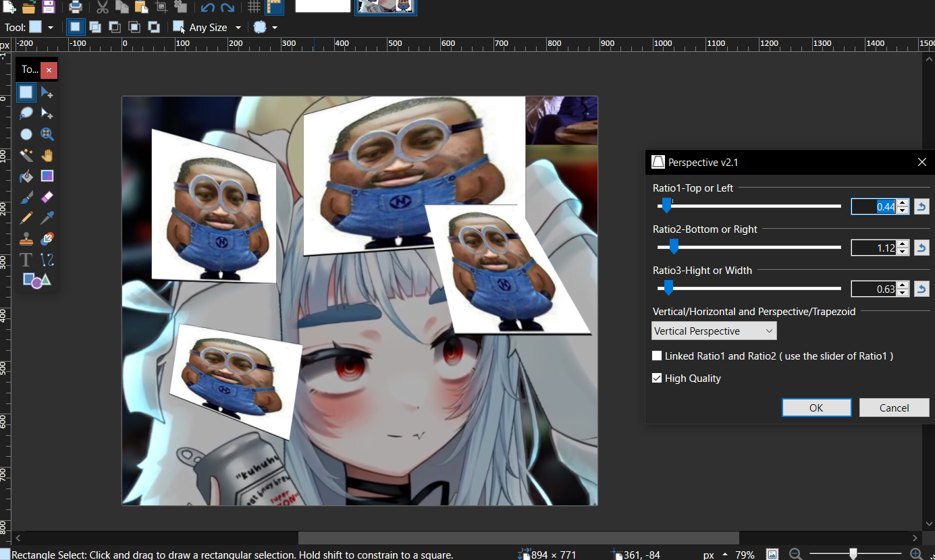Choose the Color Picker eyedropper tool
935x560 pixels.
pyautogui.click(x=47, y=218)
